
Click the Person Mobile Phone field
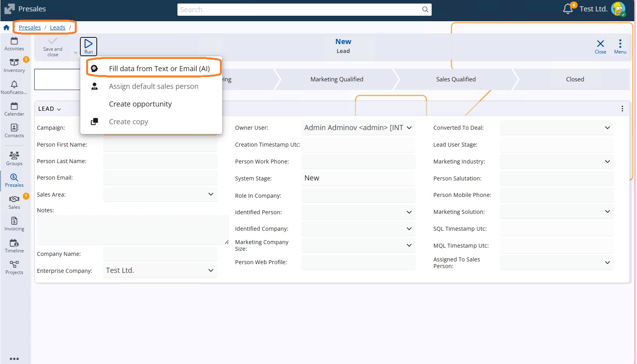point(557,195)
